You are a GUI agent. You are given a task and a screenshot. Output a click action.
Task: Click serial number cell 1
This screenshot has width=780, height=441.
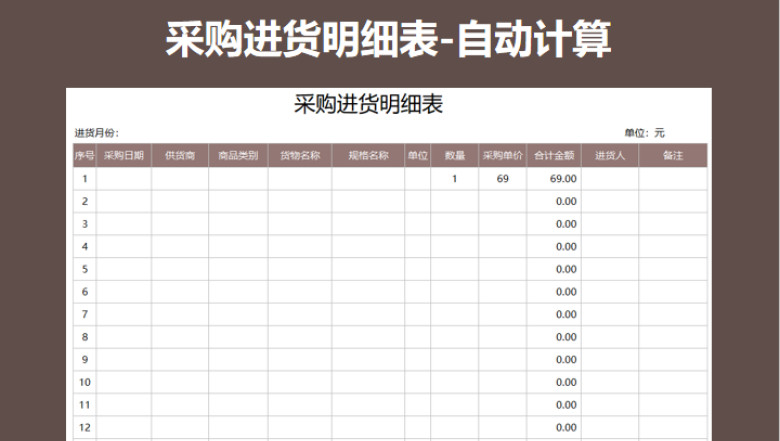[85, 178]
